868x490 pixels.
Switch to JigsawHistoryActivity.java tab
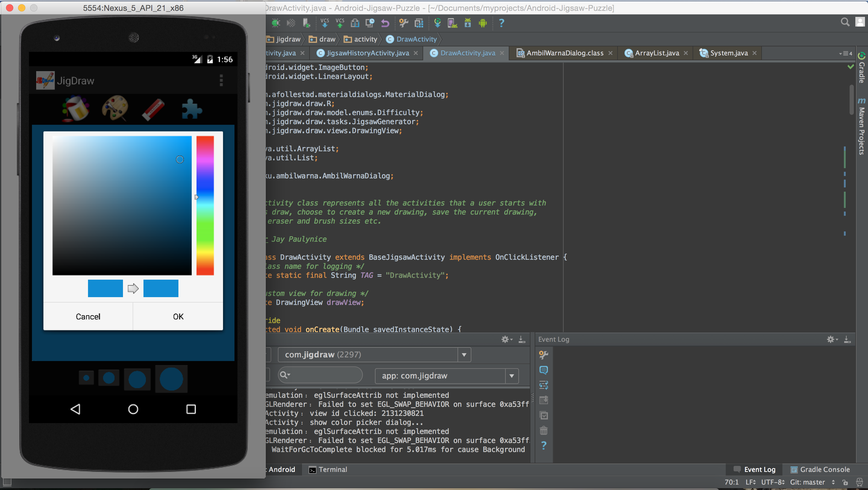click(x=367, y=53)
